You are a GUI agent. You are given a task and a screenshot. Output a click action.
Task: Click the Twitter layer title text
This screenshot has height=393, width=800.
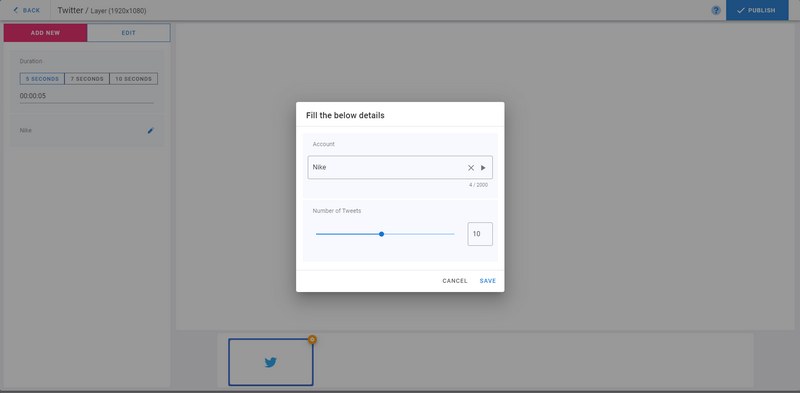click(x=102, y=10)
